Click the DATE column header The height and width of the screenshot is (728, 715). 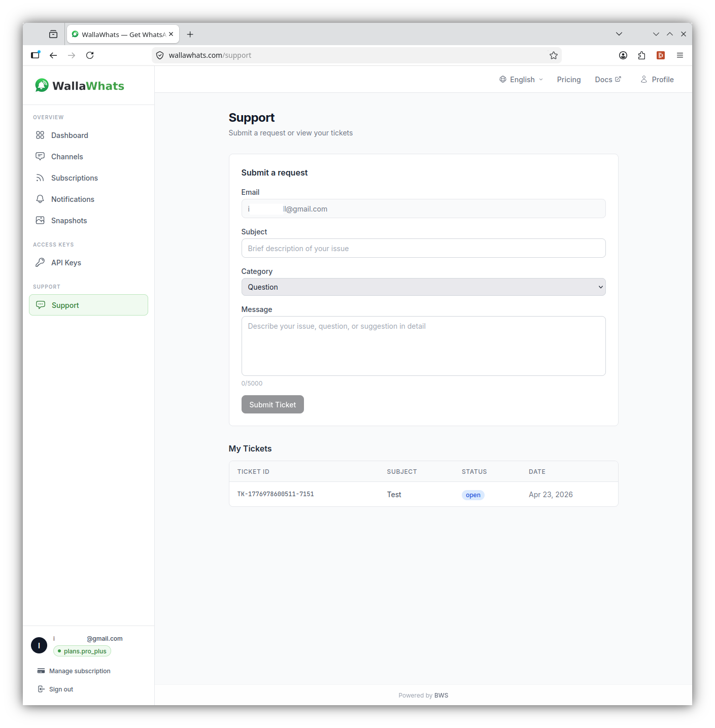[537, 472]
